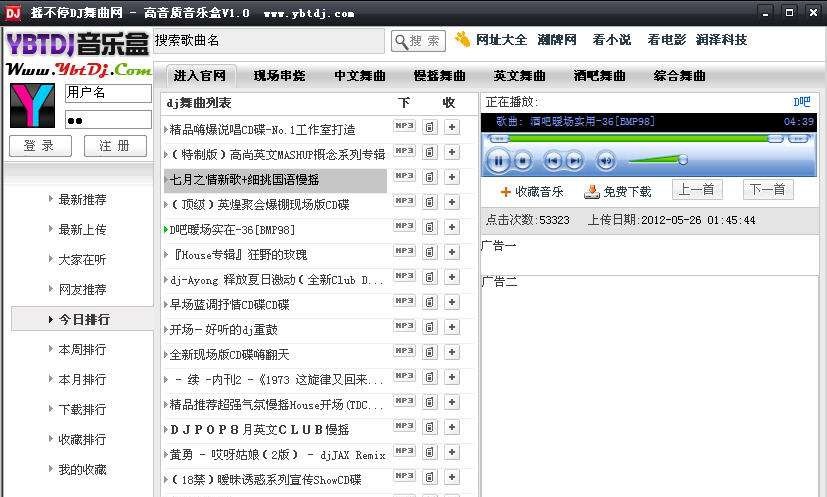
Task: Add 黄勇-哎呀姑娘 to favorites with plus
Action: point(452,452)
